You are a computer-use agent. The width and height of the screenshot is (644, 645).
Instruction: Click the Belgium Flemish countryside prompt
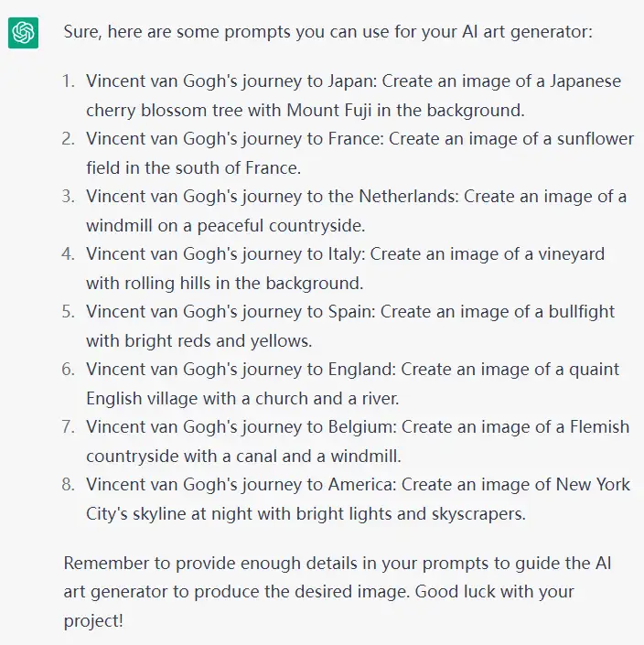[x=358, y=441]
